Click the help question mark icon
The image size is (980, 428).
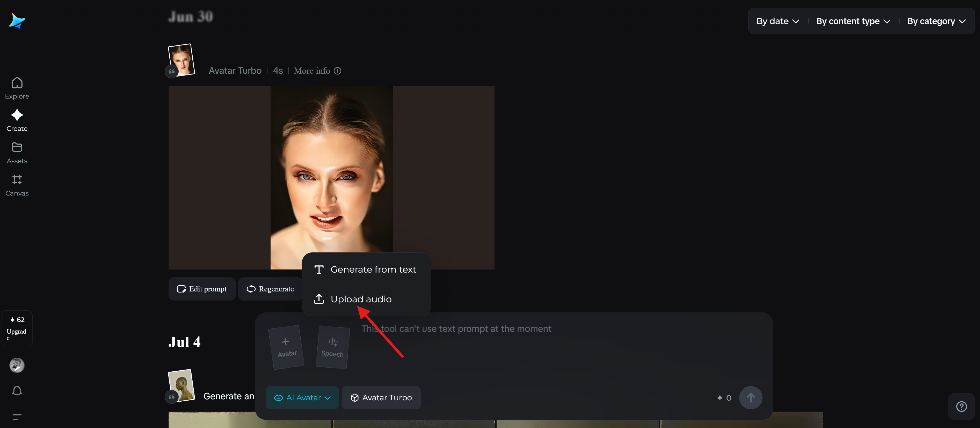point(961,406)
